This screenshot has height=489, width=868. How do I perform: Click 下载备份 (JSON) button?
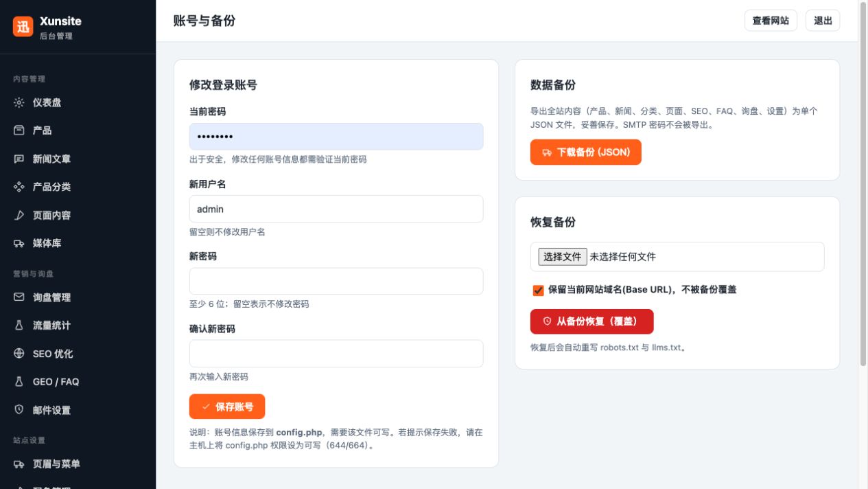pyautogui.click(x=585, y=152)
